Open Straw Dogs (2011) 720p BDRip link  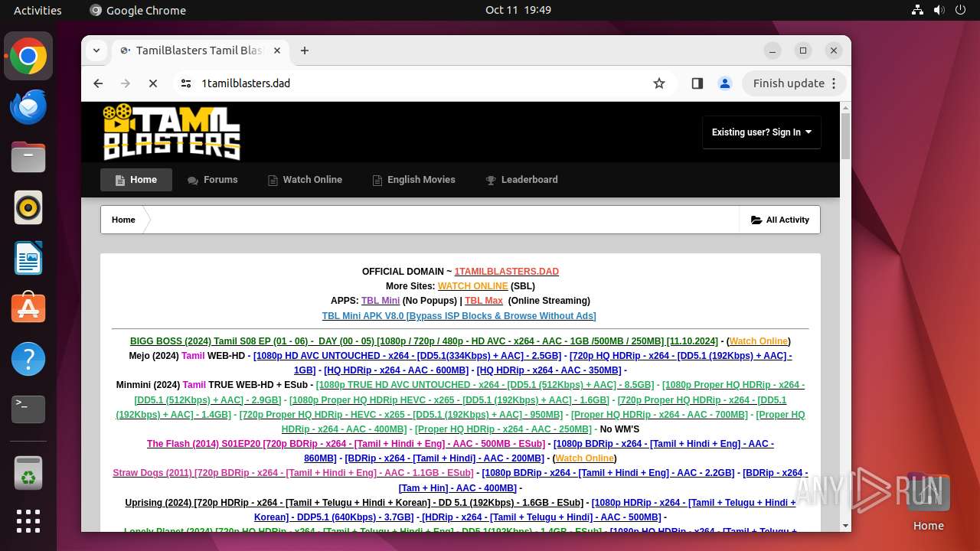pyautogui.click(x=293, y=473)
